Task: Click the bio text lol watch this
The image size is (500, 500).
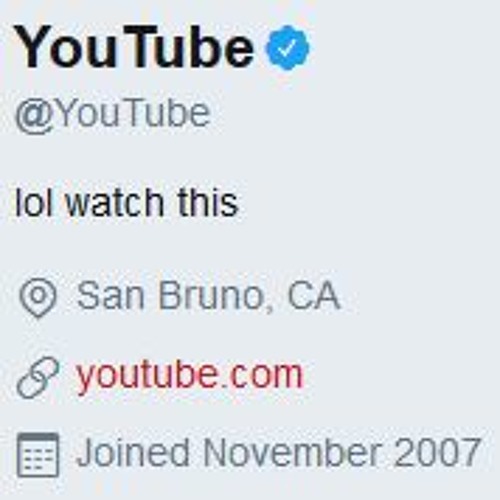Action: pos(127,202)
